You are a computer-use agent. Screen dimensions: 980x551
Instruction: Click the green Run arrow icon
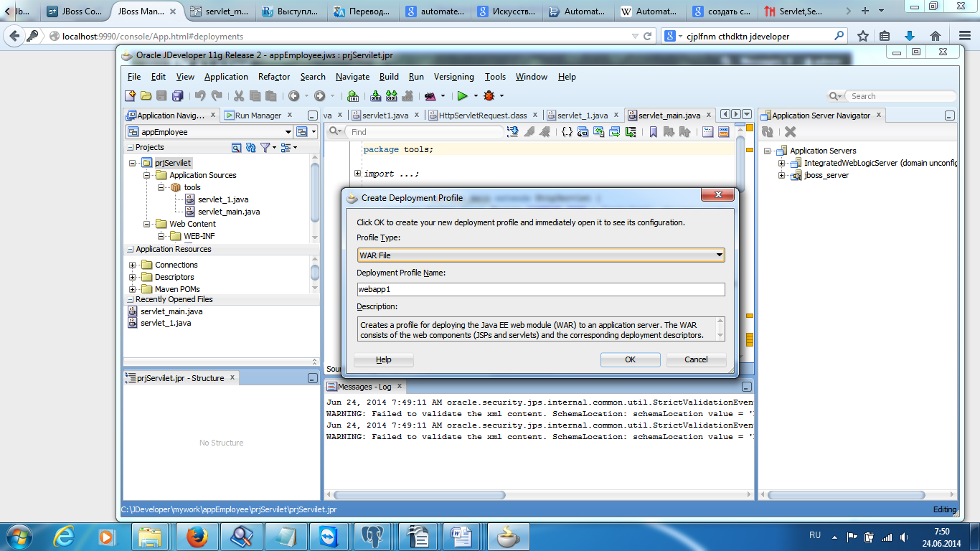[x=463, y=95]
